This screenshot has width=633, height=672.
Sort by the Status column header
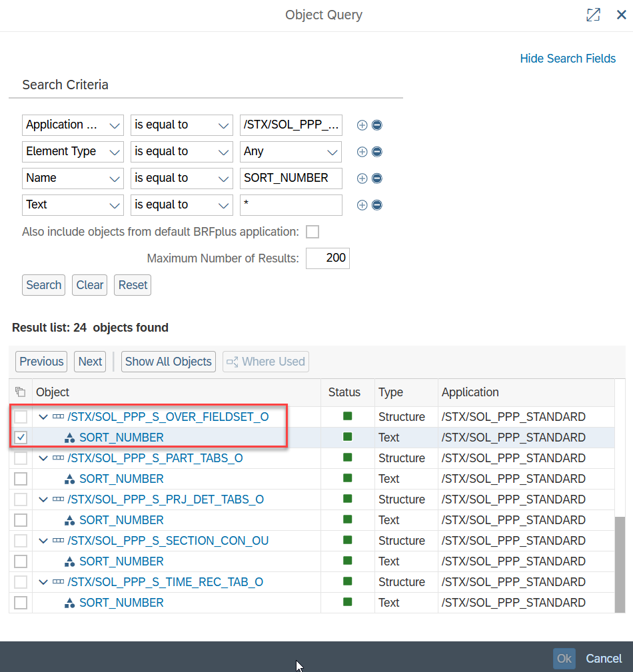point(344,392)
